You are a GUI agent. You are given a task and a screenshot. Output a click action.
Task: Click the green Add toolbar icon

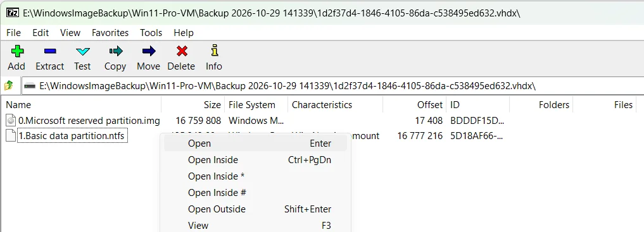tap(17, 51)
